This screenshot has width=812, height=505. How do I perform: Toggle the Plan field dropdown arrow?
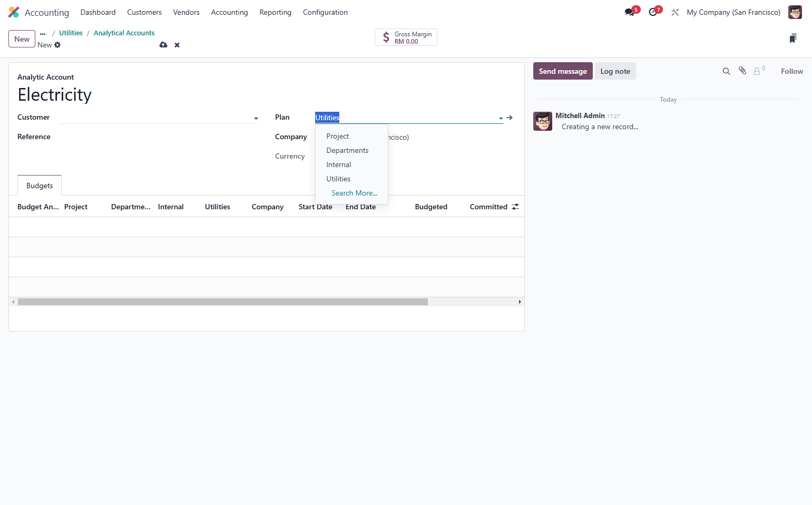501,118
